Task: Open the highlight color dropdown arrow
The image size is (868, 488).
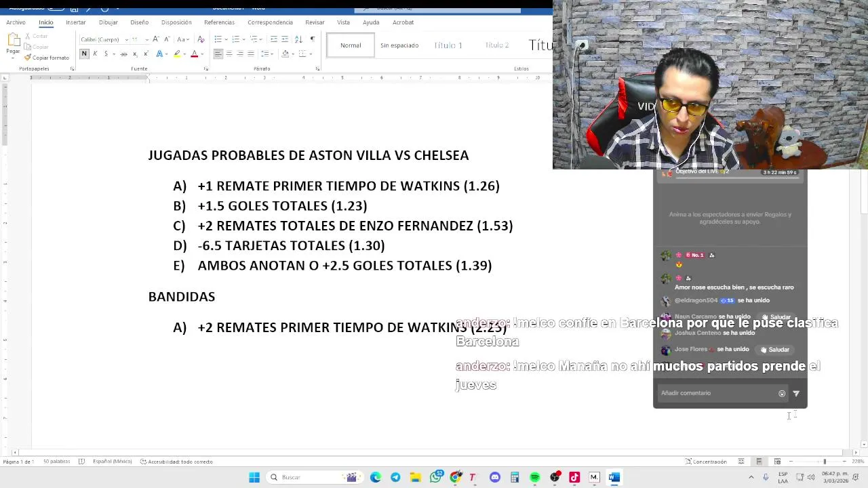Action: (184, 54)
